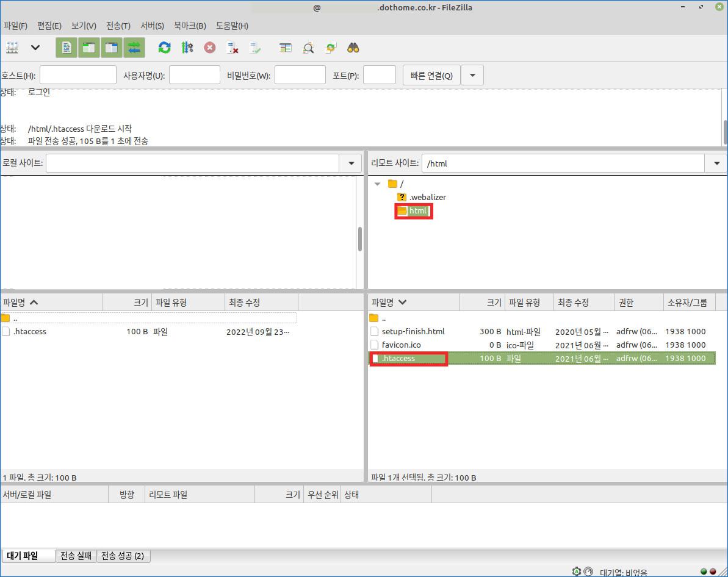The width and height of the screenshot is (728, 577).
Task: Open the Site Manager dropdown arrow
Action: 35,48
